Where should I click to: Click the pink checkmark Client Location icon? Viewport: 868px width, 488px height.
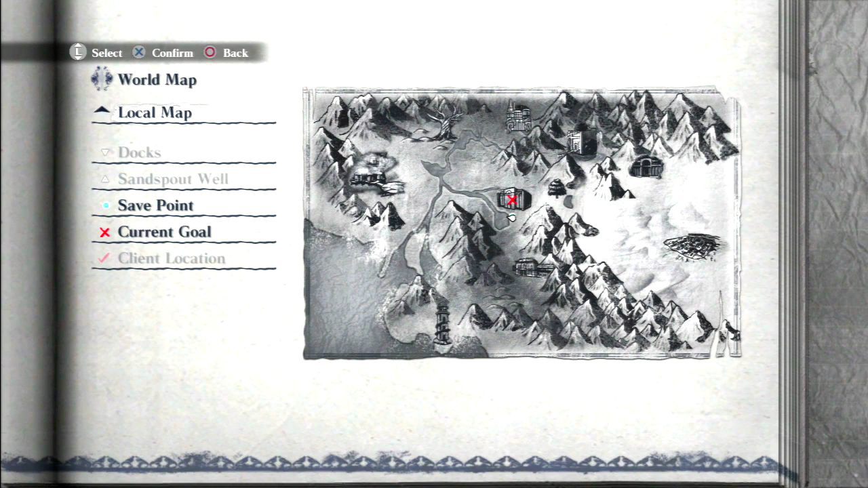coord(104,258)
